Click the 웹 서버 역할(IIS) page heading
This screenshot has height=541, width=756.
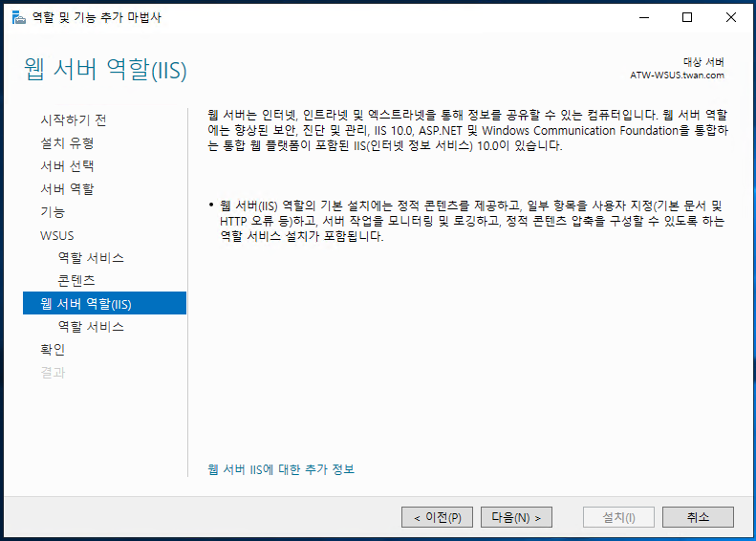(105, 70)
